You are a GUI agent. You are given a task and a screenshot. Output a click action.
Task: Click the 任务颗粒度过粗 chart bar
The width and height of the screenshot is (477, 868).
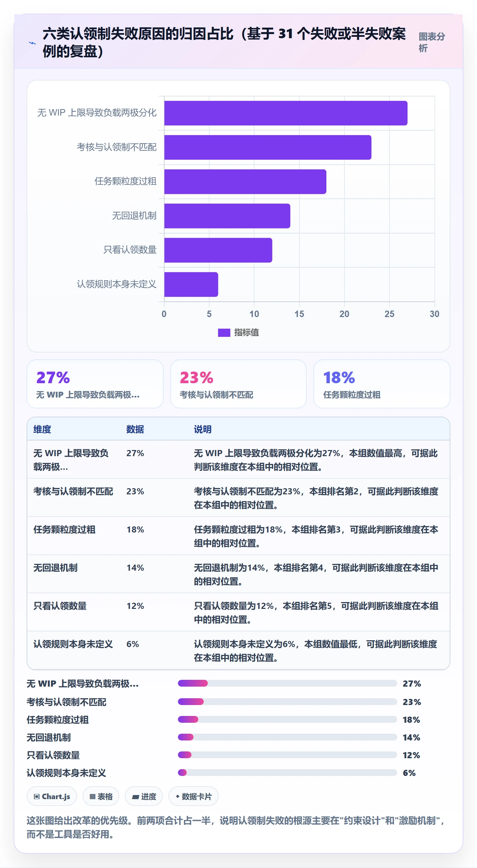pyautogui.click(x=245, y=182)
